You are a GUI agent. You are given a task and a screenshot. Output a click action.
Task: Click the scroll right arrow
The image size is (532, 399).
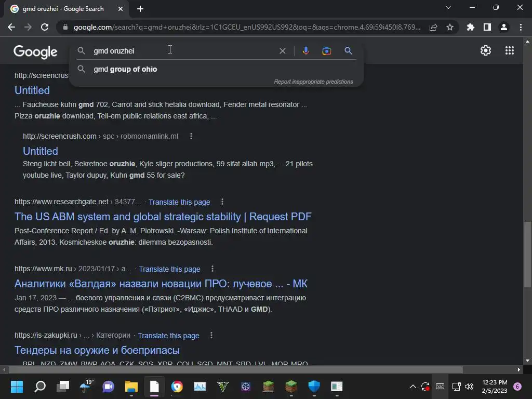click(x=519, y=369)
